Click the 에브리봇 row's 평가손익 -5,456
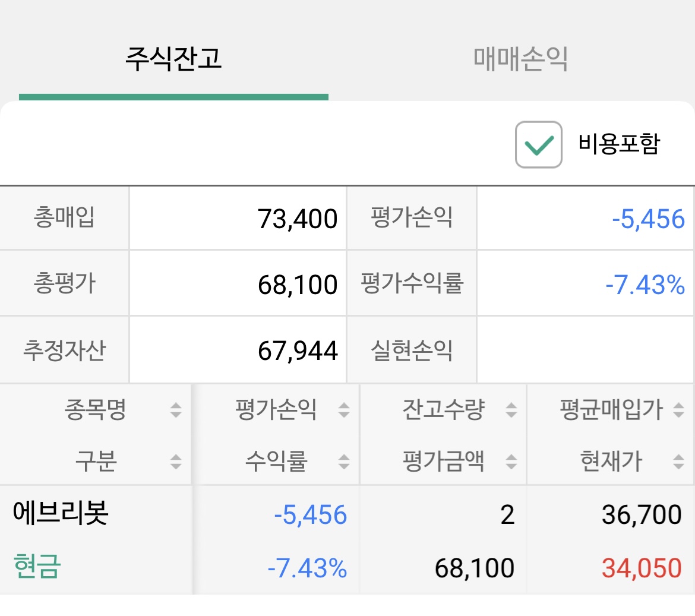The image size is (695, 616). click(x=310, y=515)
